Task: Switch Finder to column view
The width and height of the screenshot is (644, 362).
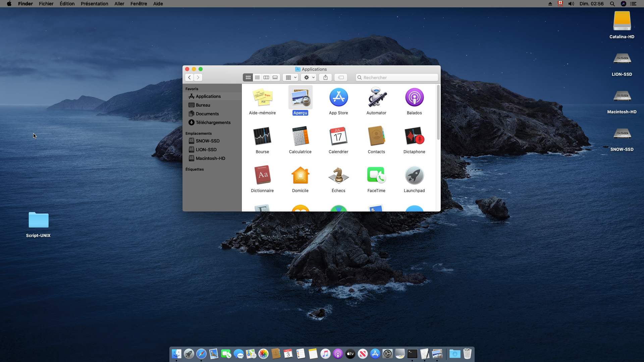Action: point(266,77)
